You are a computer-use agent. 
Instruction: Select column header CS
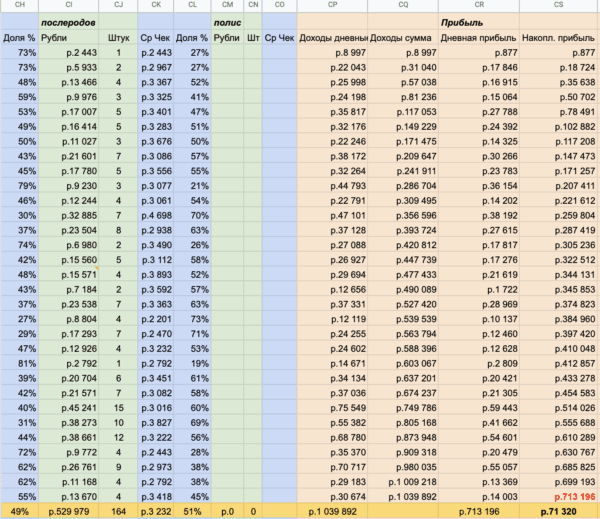tap(560, 5)
